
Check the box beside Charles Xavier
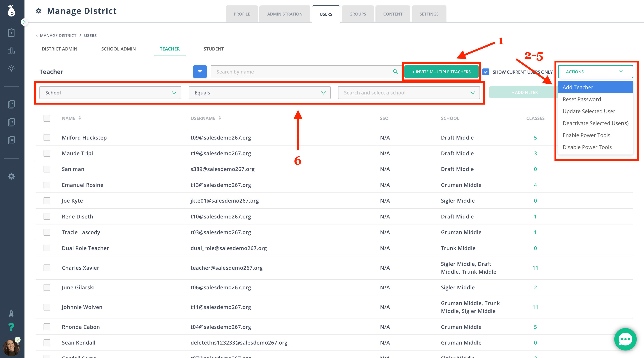point(47,268)
